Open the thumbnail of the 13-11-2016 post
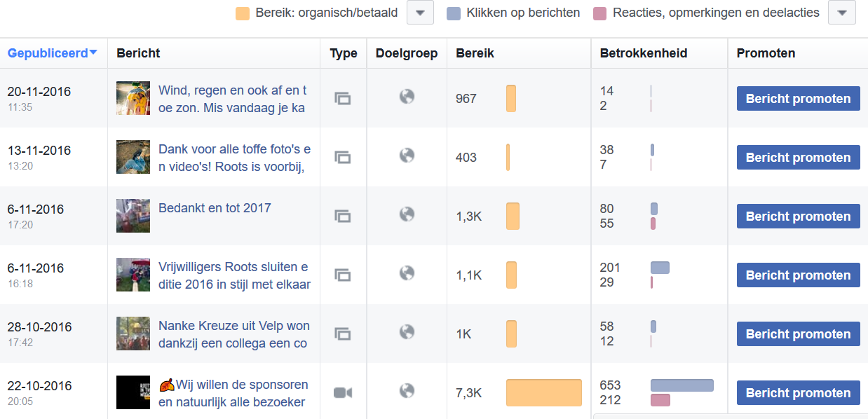868x419 pixels. coord(133,157)
